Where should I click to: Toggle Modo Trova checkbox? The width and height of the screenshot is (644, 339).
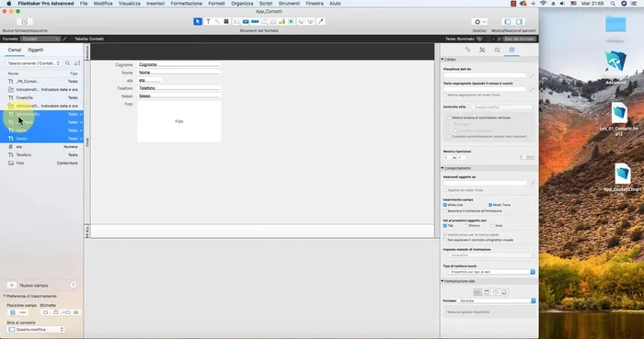[490, 205]
